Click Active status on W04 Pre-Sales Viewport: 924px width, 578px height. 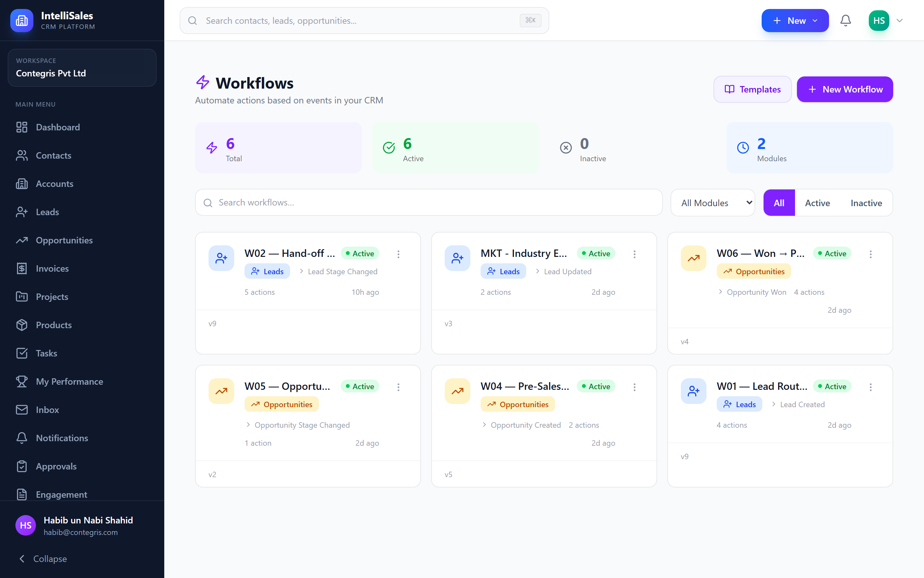[596, 387]
